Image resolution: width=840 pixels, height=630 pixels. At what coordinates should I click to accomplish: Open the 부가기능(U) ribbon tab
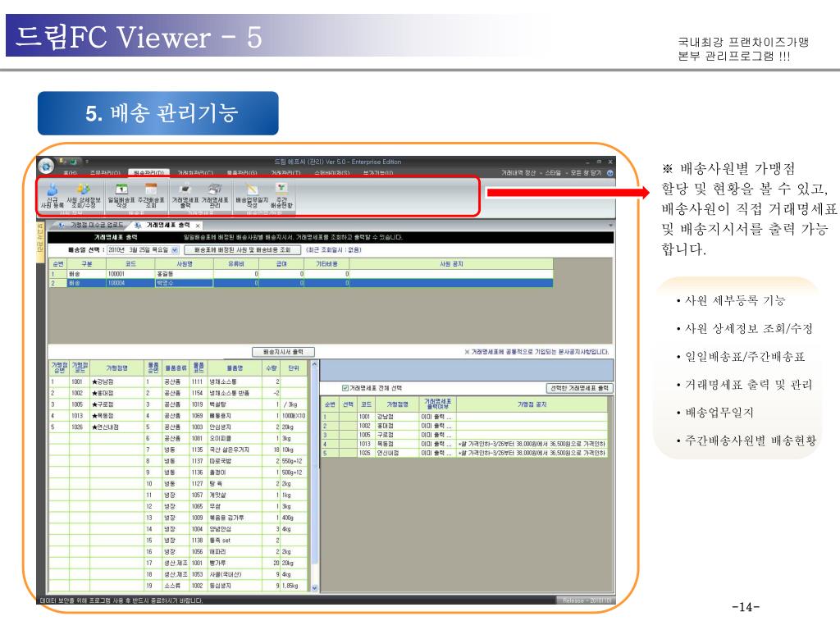pos(378,172)
